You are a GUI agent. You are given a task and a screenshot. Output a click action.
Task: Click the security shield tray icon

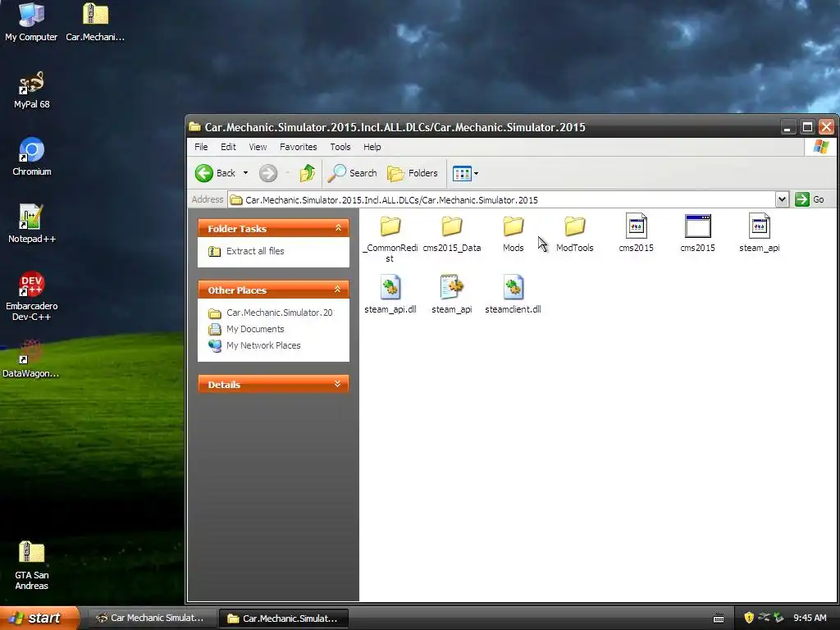(x=749, y=618)
